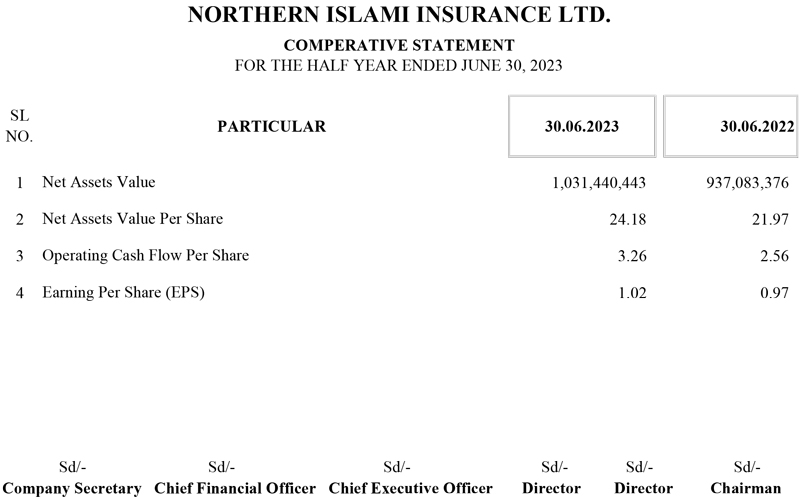Click the 24.18 per share value
This screenshot has height=498, width=800.
click(x=628, y=220)
